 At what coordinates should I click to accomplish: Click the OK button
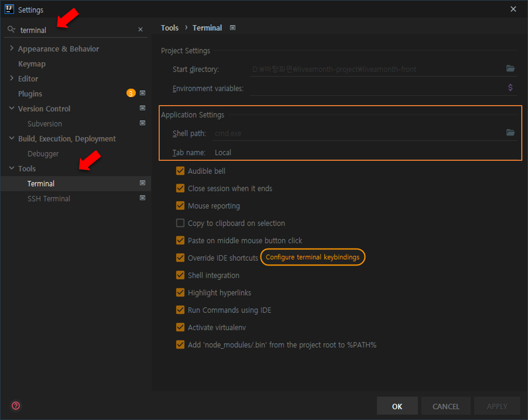397,406
